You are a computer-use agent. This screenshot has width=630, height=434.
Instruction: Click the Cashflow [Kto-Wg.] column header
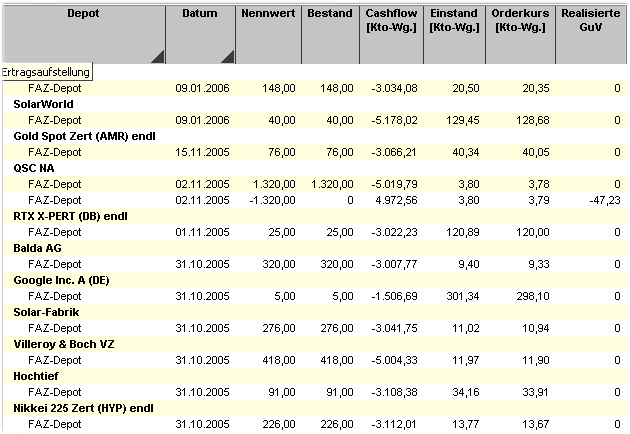[x=390, y=20]
